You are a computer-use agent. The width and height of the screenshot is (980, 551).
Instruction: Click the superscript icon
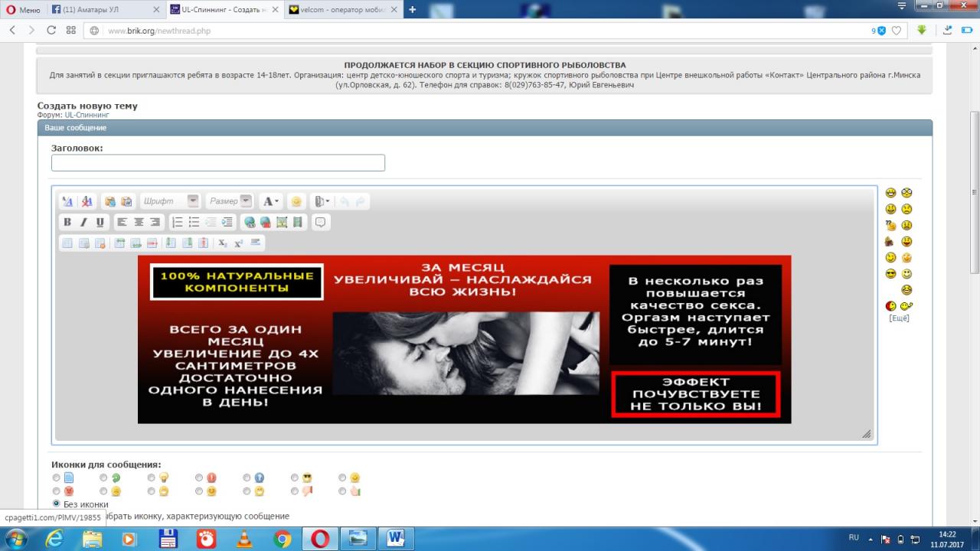click(239, 243)
